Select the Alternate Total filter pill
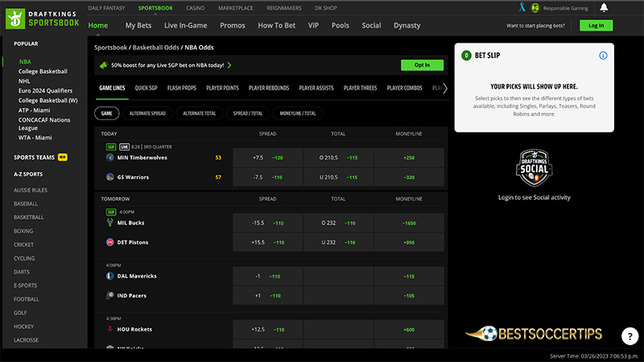 [199, 113]
